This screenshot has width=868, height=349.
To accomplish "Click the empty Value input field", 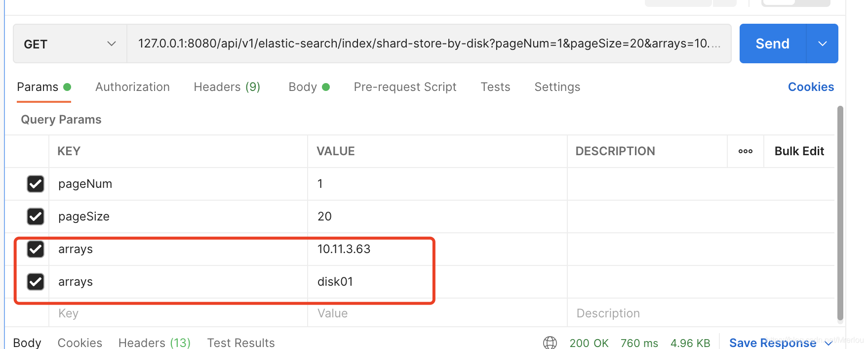I will tap(437, 313).
